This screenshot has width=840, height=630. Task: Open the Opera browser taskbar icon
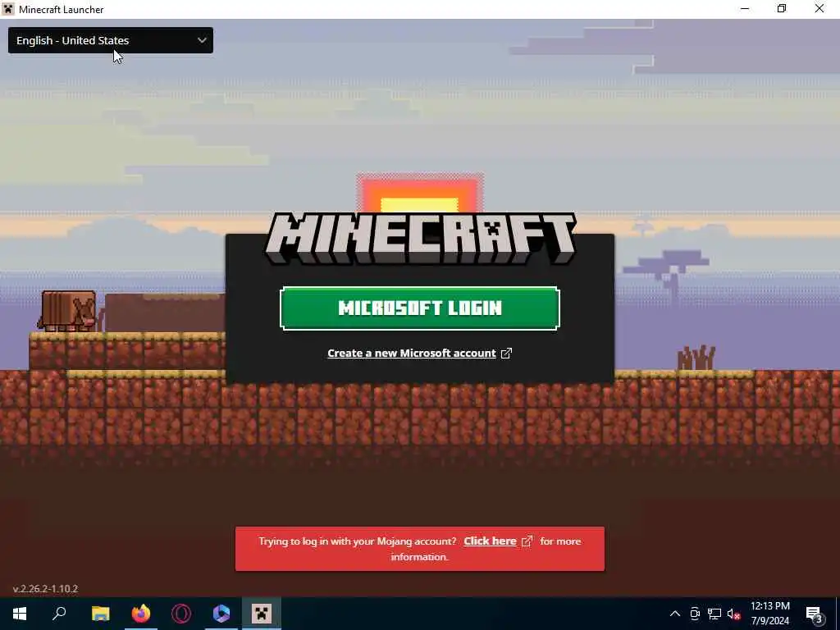click(181, 614)
